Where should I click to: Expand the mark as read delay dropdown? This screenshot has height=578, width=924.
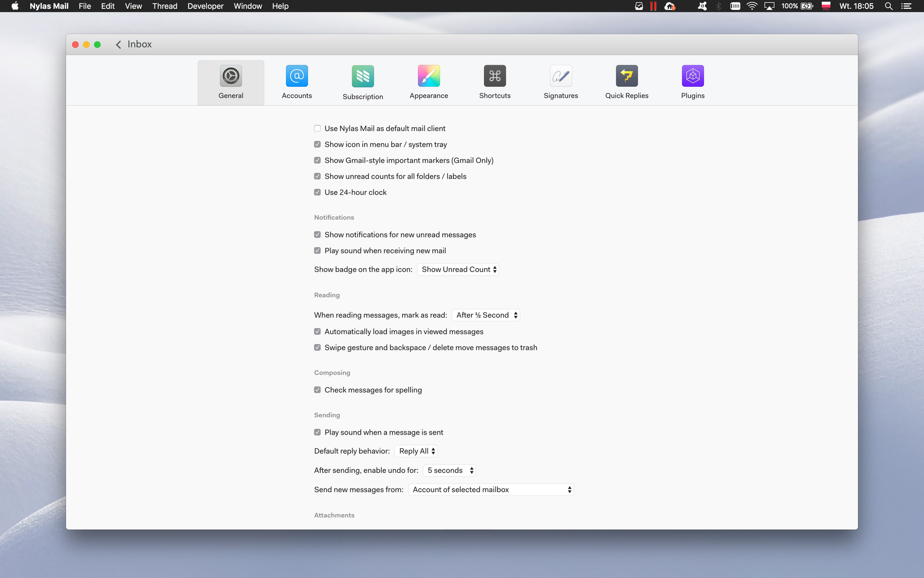[x=486, y=315]
